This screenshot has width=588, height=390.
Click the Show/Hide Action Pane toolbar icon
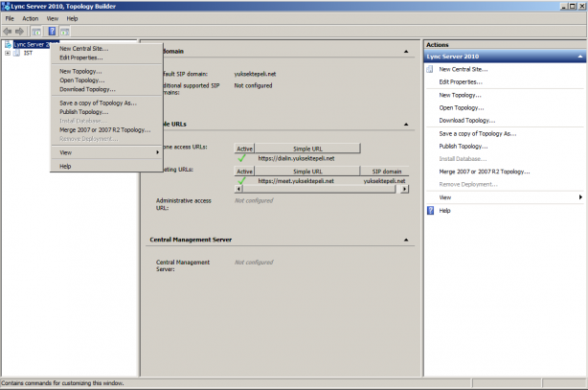pos(64,32)
